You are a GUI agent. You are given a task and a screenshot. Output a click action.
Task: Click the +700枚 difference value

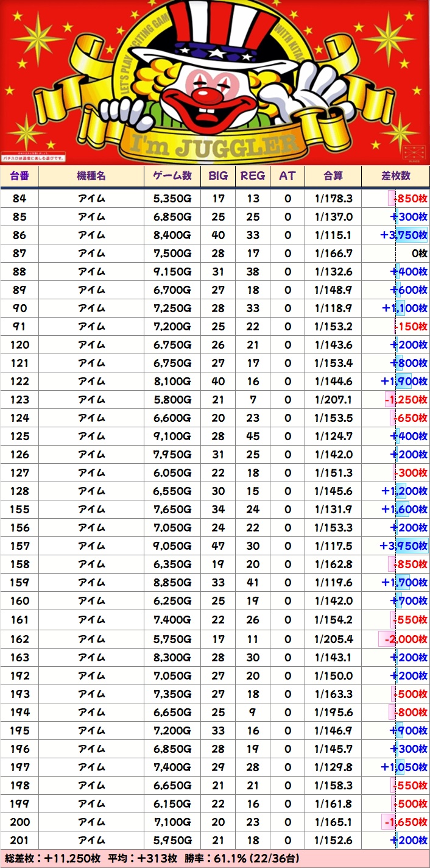tap(409, 601)
